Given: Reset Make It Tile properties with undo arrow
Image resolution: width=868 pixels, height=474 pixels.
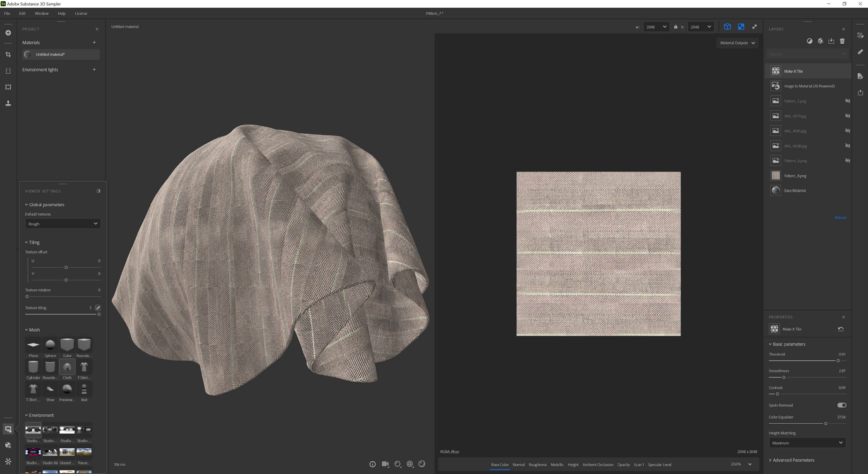Looking at the screenshot, I should pos(841,329).
